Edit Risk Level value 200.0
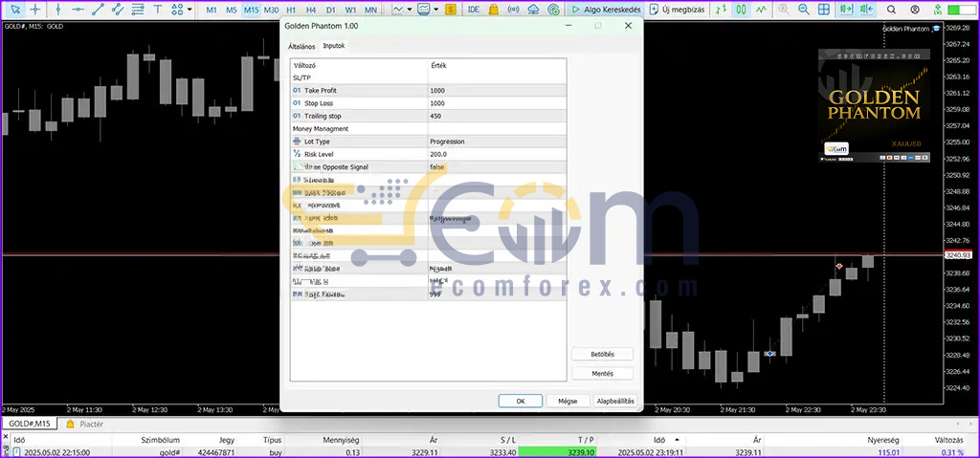This screenshot has width=980, height=458. coord(498,154)
